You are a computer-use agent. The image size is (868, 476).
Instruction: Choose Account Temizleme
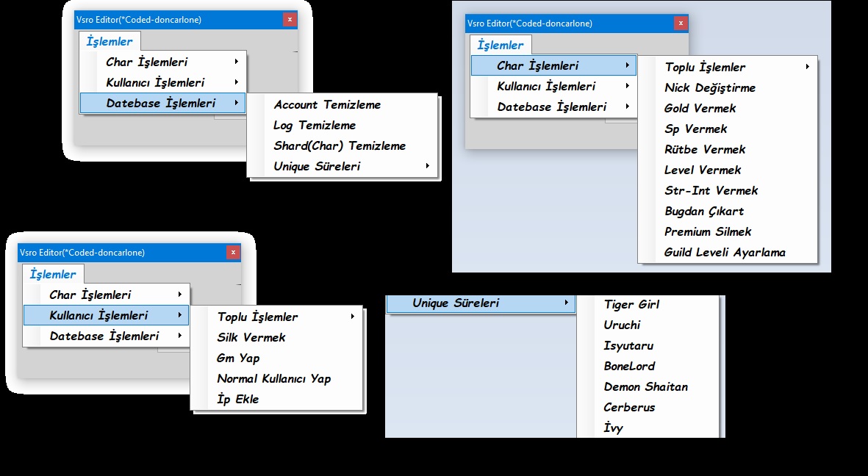(x=342, y=104)
